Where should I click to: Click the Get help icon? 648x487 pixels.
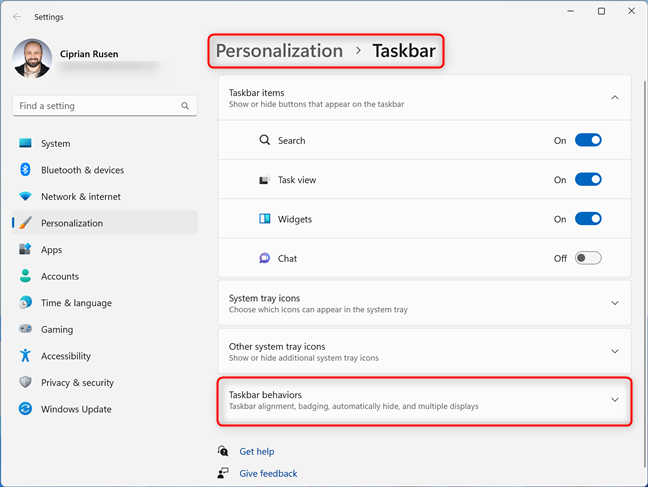(x=223, y=451)
